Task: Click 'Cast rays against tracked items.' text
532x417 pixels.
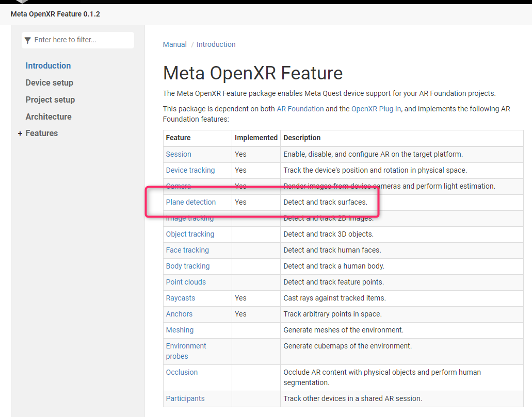Action: click(x=334, y=298)
